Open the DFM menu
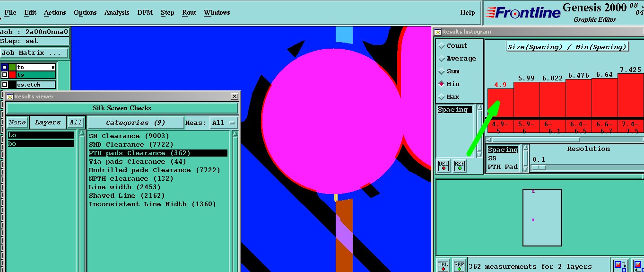644x272 pixels. (145, 12)
